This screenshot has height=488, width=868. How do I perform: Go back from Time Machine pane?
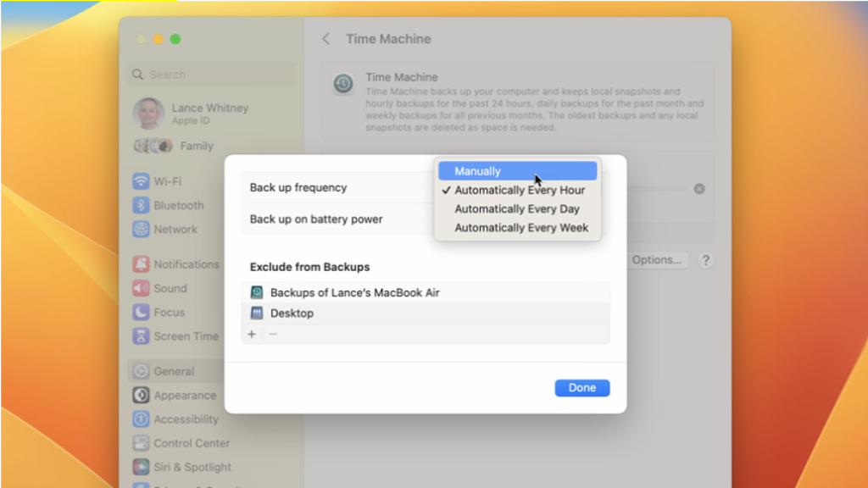point(326,39)
